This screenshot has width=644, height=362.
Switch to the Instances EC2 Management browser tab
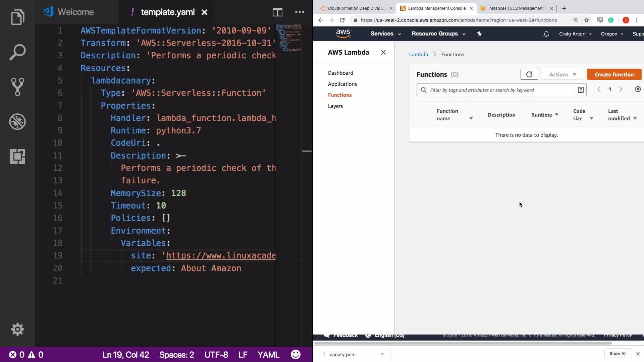pyautogui.click(x=515, y=8)
